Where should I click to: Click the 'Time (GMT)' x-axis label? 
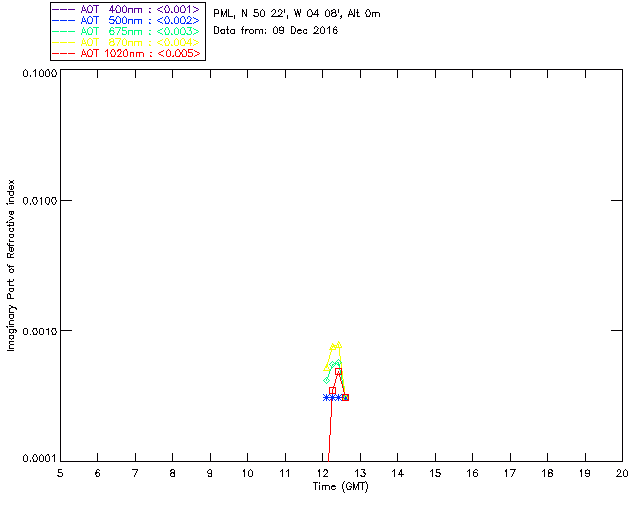pos(341,487)
